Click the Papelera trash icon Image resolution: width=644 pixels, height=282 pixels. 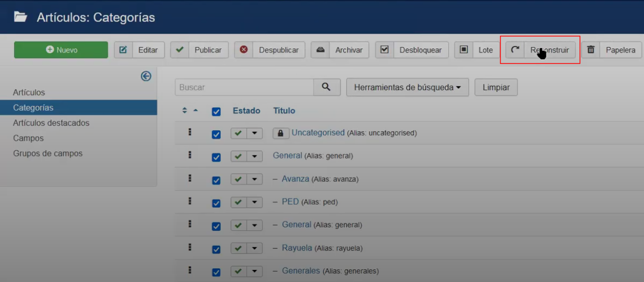click(591, 50)
